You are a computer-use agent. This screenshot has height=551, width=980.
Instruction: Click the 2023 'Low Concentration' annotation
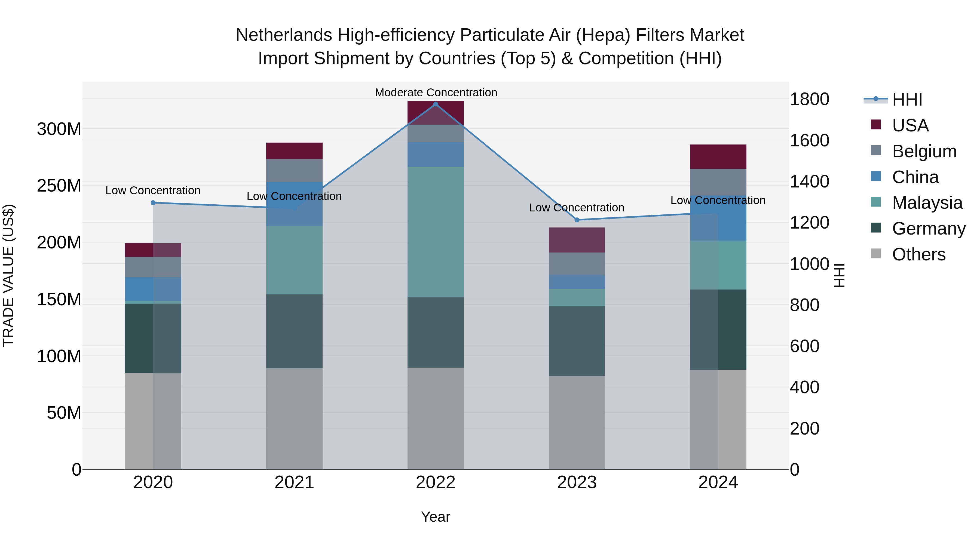[x=577, y=208]
